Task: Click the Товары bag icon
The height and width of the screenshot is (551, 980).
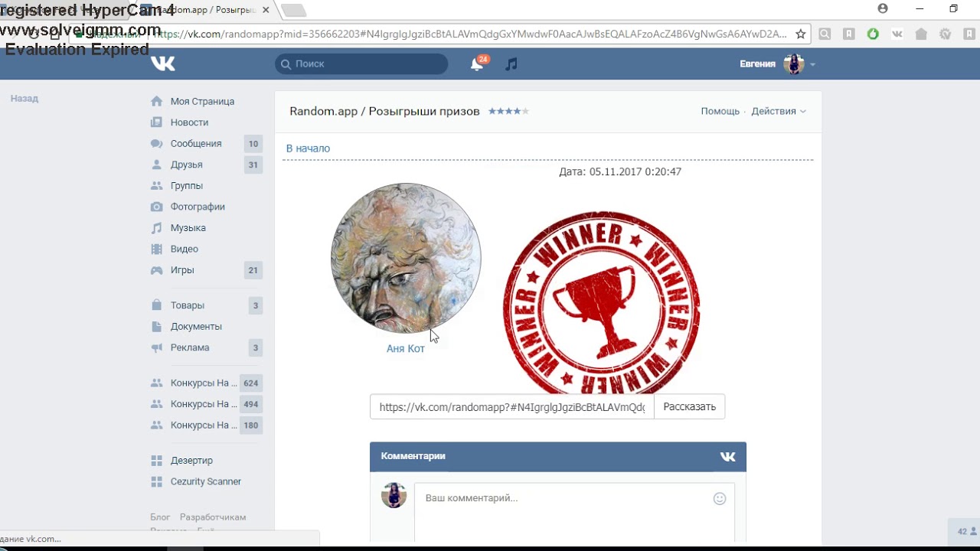Action: 157,305
